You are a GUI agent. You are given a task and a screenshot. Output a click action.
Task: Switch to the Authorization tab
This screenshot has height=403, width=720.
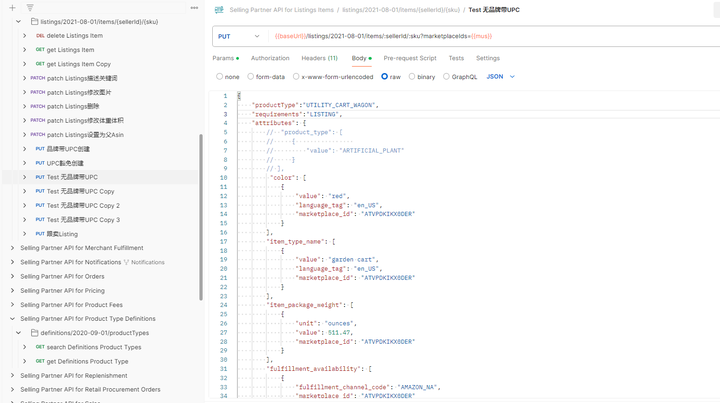tap(270, 59)
